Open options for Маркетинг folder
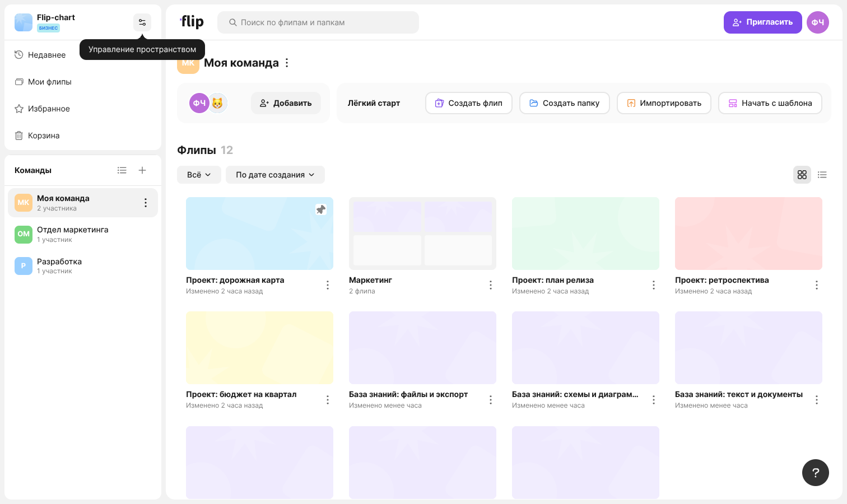This screenshot has width=847, height=504. click(x=491, y=285)
